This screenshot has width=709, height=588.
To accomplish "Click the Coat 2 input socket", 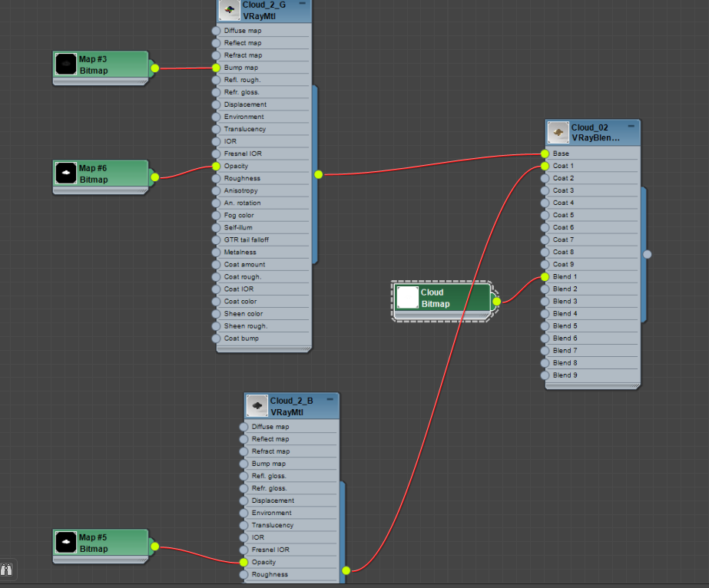I will [x=545, y=179].
